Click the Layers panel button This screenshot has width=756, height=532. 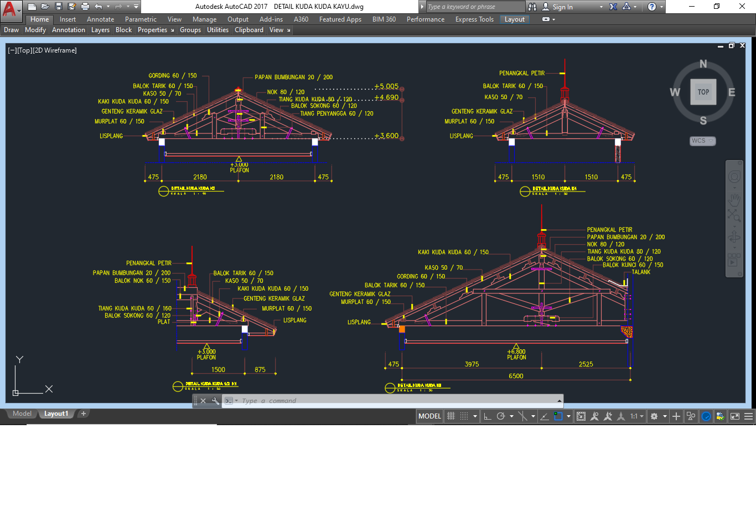pos(100,30)
